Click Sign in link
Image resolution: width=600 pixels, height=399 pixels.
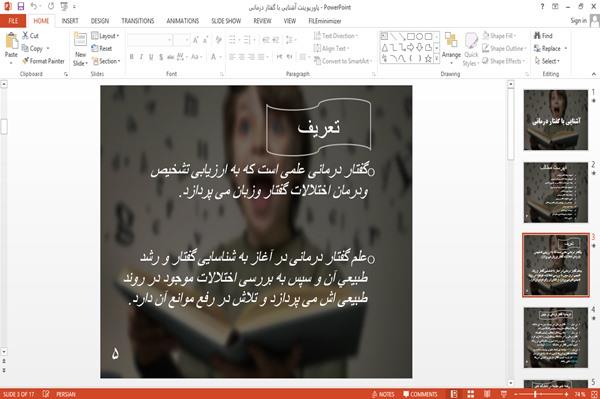pyautogui.click(x=578, y=21)
